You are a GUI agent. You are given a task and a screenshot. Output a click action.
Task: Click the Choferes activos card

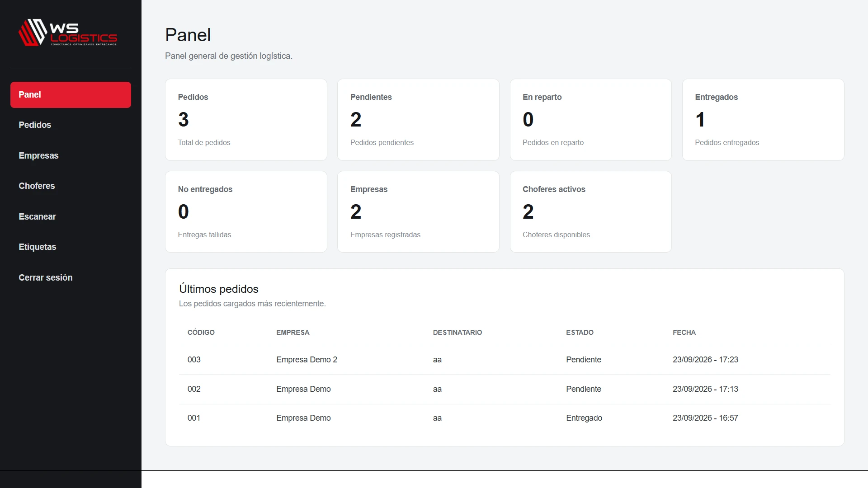click(590, 212)
